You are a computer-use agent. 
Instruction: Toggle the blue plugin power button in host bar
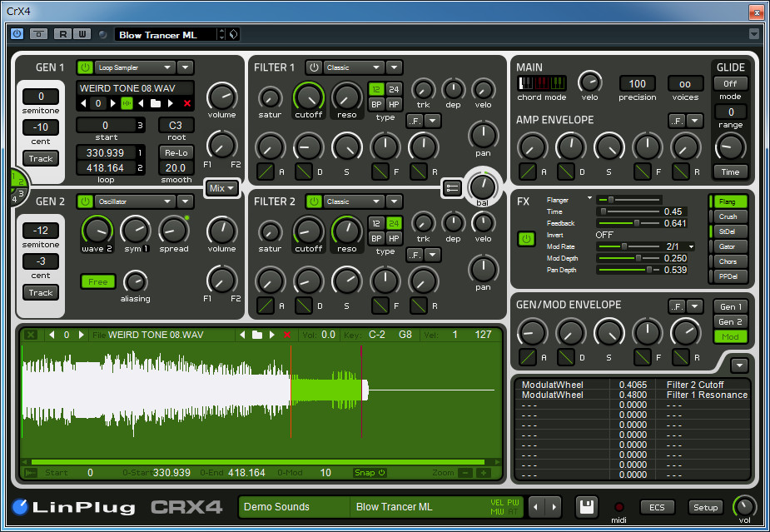pyautogui.click(x=17, y=34)
